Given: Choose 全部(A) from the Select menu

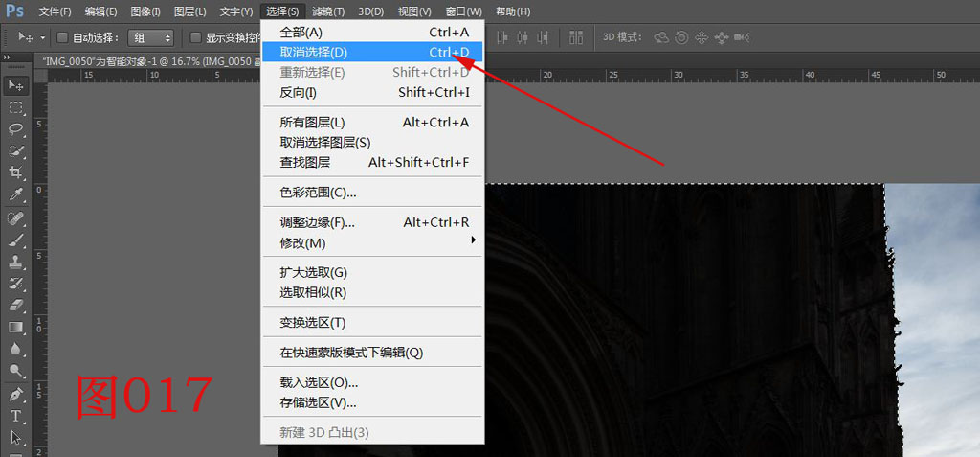Looking at the screenshot, I should [372, 33].
